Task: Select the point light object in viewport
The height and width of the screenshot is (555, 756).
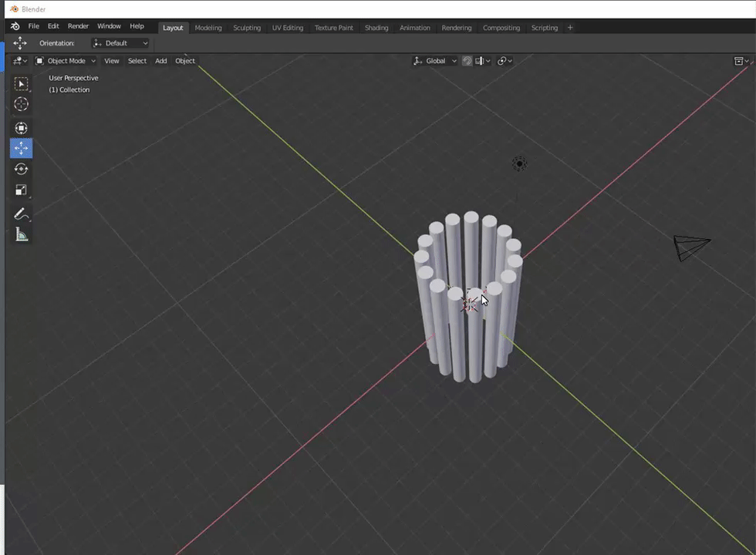Action: tap(519, 163)
